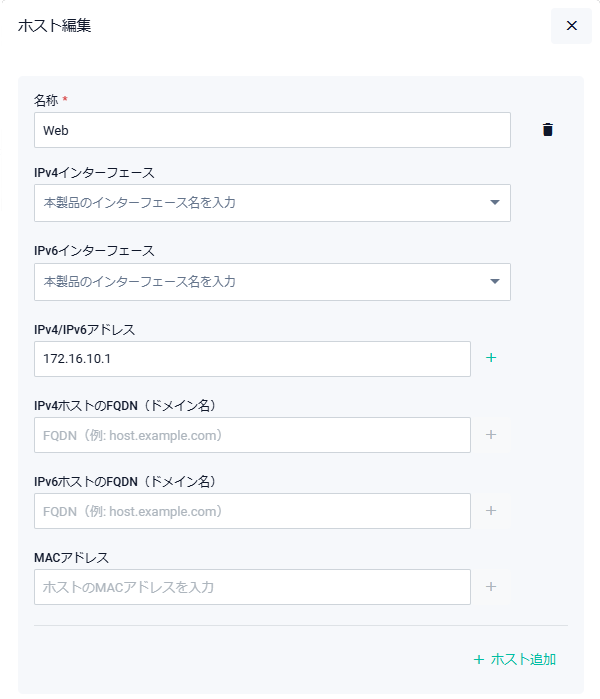Screen dimensions: 600x699
Task: Add another MAC address with plus icon
Action: 491,587
